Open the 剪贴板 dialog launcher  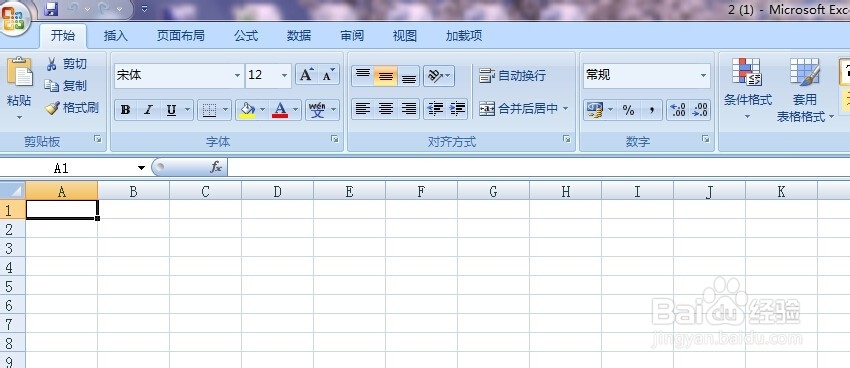click(98, 139)
